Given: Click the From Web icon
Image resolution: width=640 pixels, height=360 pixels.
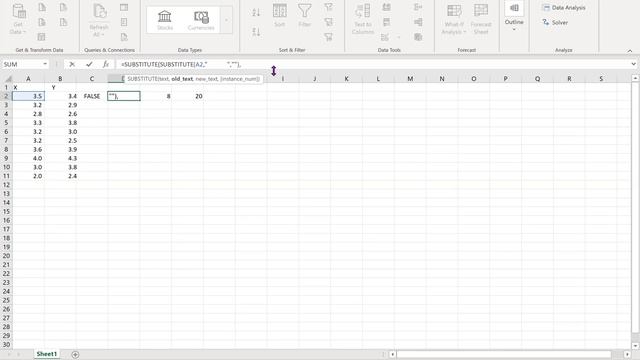Looking at the screenshot, I should [42, 22].
